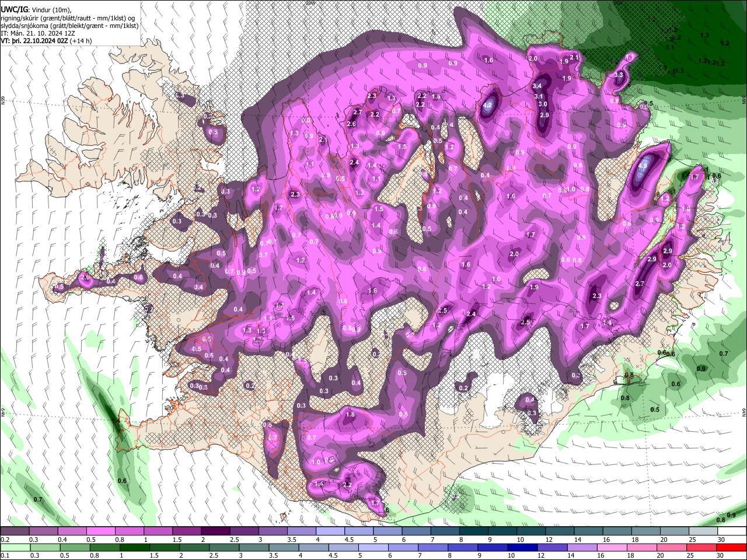Viewport: 747px width, 560px height.
Task: Click the pale green 0.1–0.3 rain legend swatch
Action: 15,548
